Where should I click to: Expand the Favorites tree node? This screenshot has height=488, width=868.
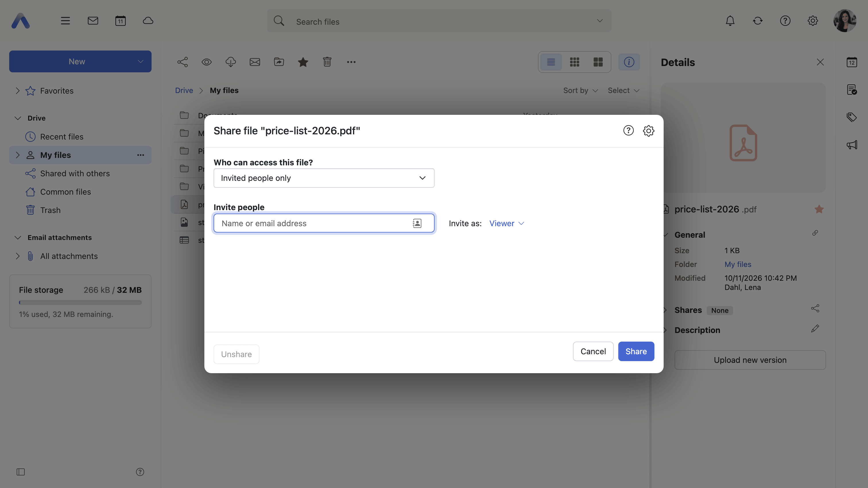pyautogui.click(x=18, y=91)
